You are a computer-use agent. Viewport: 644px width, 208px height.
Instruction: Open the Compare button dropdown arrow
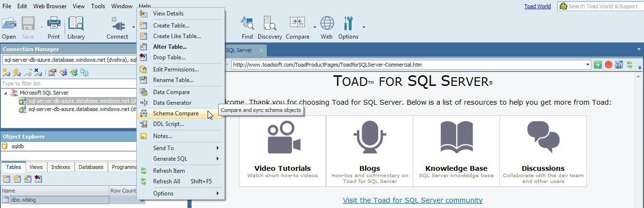tap(315, 27)
